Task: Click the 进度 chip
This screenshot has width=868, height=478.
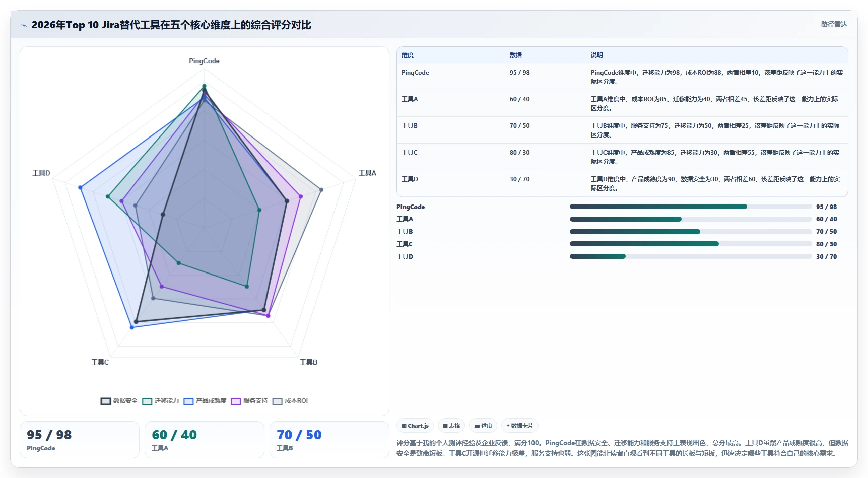Action: click(x=483, y=426)
